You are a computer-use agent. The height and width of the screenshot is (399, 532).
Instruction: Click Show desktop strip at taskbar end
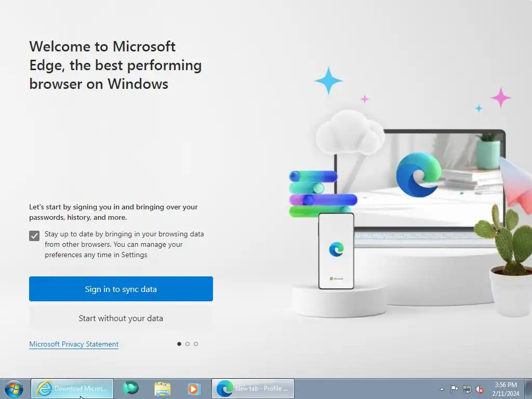[x=528, y=389]
